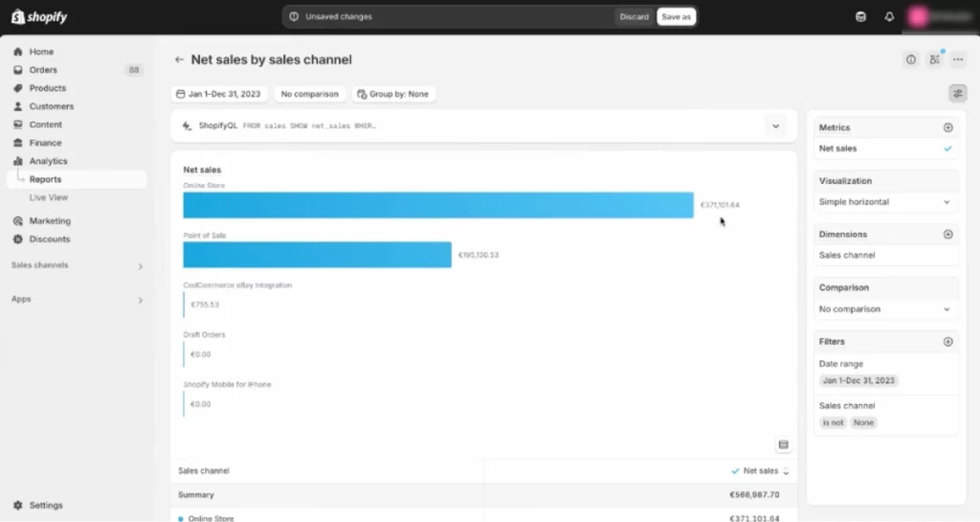980x522 pixels.
Task: Click the None filter value tag
Action: click(x=863, y=422)
